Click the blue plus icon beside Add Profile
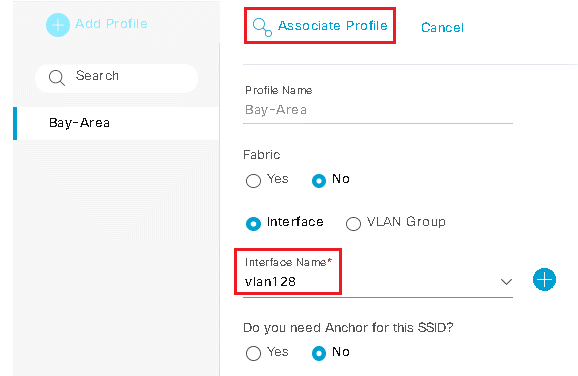578x376 pixels. pos(58,25)
